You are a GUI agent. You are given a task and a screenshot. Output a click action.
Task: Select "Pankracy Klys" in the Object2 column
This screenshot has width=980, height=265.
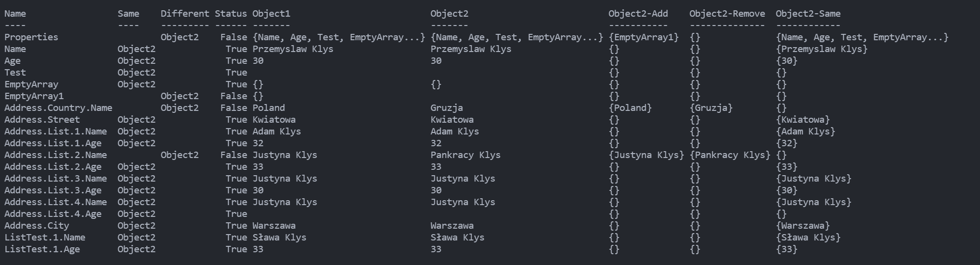pos(465,155)
